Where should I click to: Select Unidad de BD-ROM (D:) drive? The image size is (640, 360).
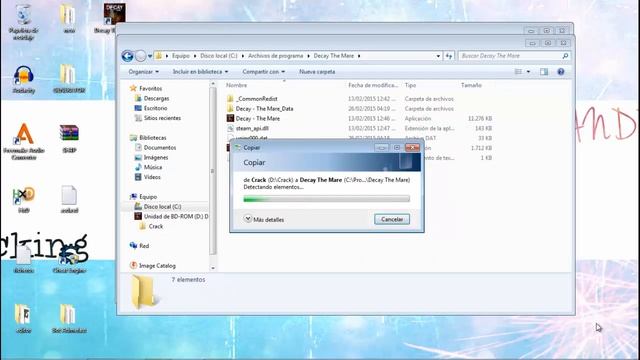click(171, 216)
